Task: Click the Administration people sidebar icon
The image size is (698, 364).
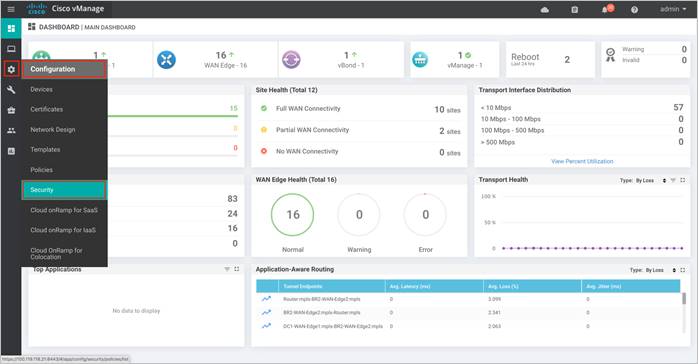Action: click(11, 130)
